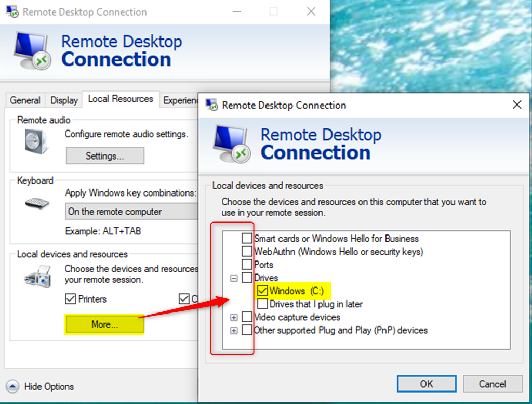Open remote audio Settings button
Viewport: 532px width, 404px height.
[105, 156]
